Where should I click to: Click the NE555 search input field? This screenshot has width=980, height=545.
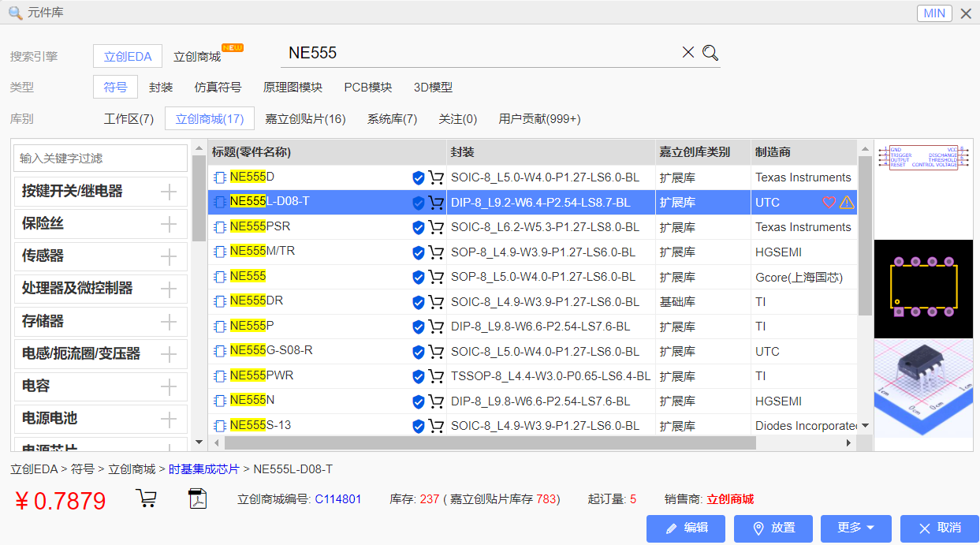[479, 53]
